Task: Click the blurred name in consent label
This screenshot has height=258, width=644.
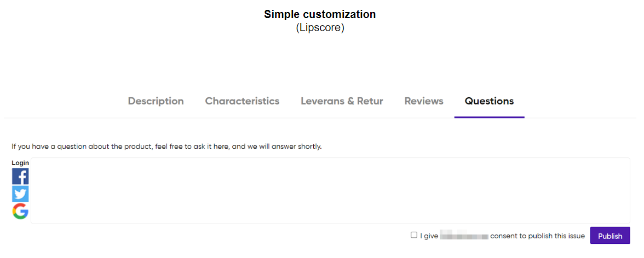Action: pos(464,236)
